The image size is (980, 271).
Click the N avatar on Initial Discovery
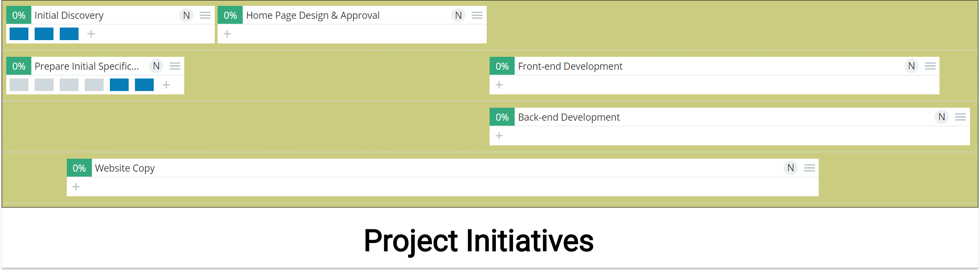click(x=186, y=15)
